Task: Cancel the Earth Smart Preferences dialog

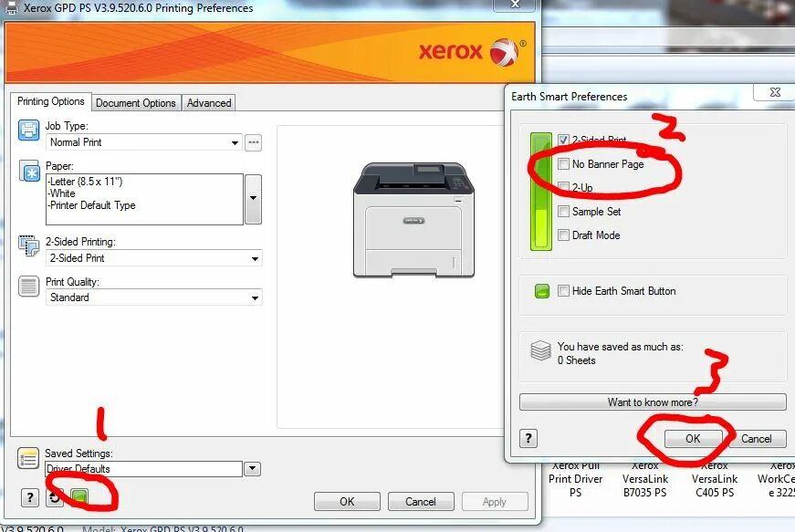Action: coord(757,439)
